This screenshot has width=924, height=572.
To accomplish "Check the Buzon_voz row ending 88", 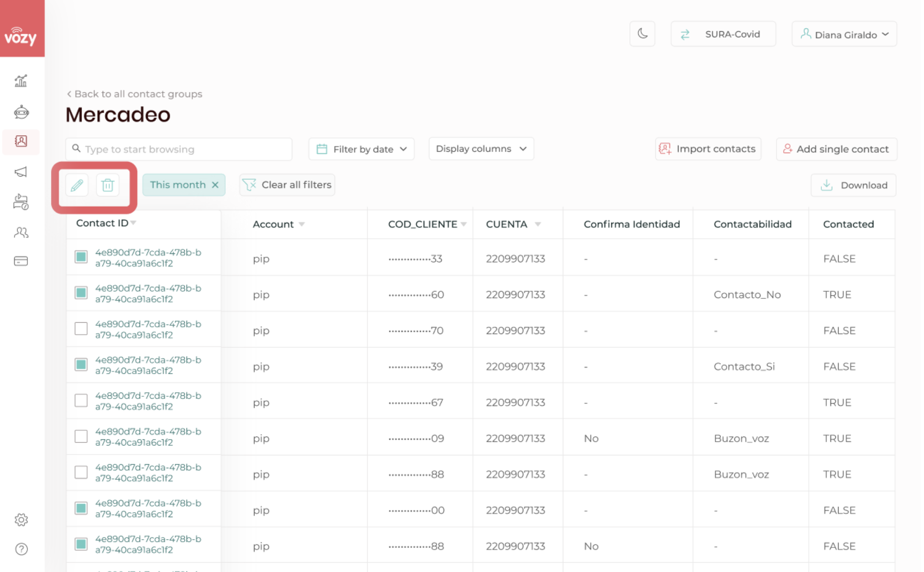I will click(81, 472).
